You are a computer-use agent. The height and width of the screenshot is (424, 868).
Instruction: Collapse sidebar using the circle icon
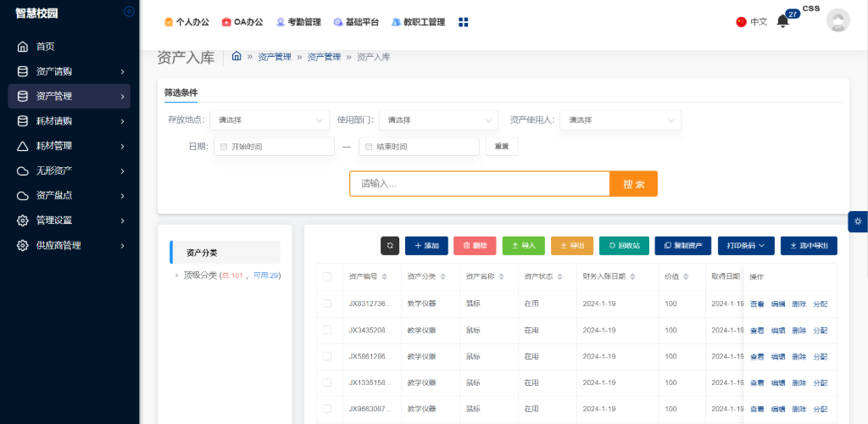click(x=129, y=11)
